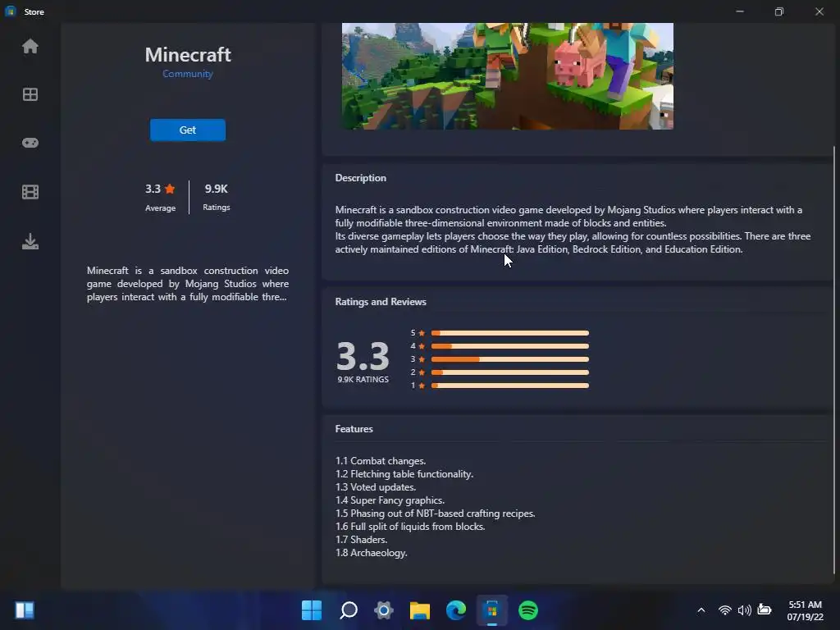
Task: Select the 4 star rating bar
Action: tap(509, 346)
